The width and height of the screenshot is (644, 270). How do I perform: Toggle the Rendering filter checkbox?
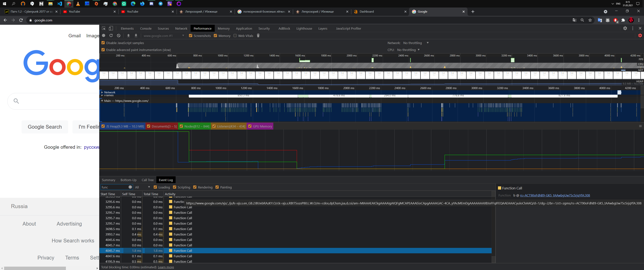pos(195,187)
